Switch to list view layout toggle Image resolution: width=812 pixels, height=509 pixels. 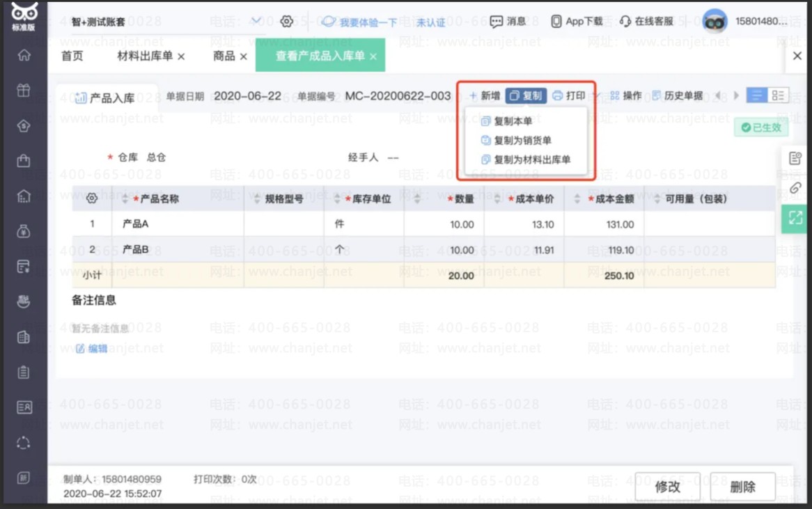[756, 95]
